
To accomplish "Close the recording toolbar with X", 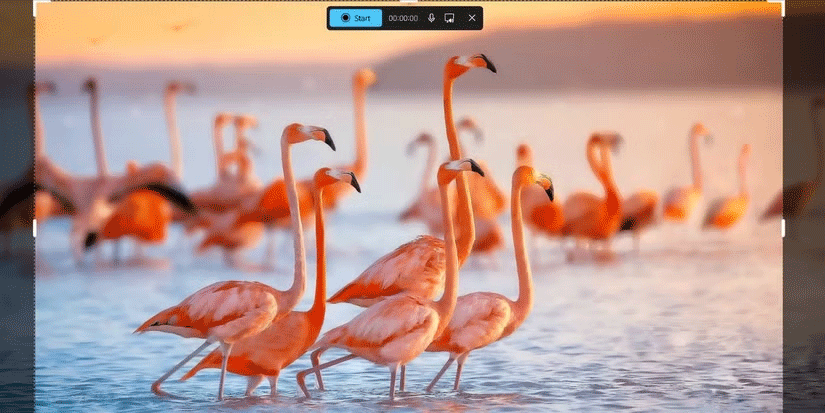I will 472,18.
